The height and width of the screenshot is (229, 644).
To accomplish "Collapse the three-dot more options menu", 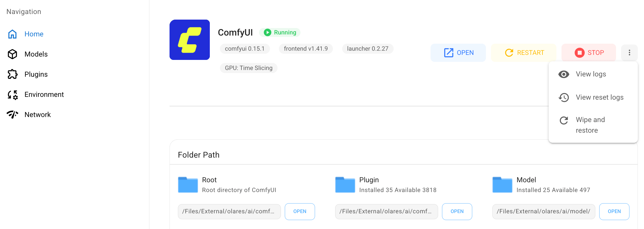I will 629,53.
